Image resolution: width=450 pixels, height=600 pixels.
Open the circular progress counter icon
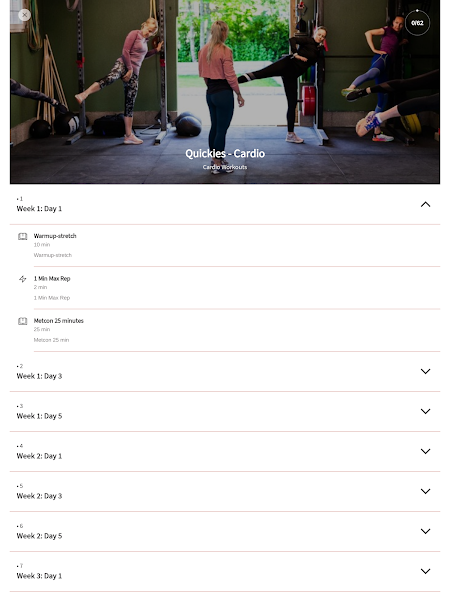tap(417, 23)
